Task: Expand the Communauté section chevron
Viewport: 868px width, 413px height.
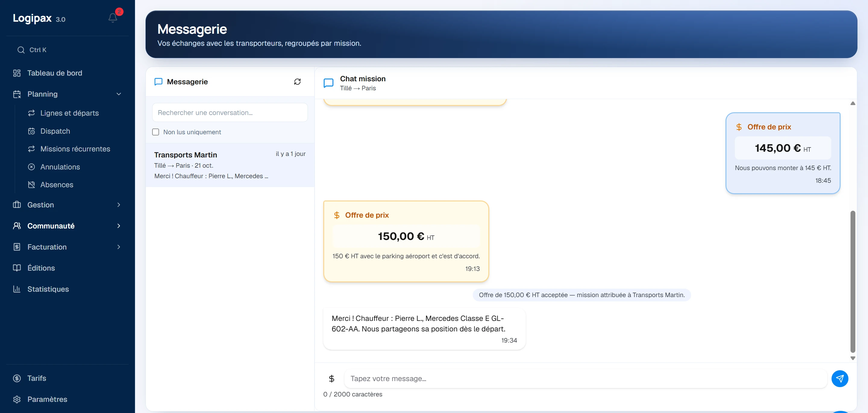Action: click(119, 226)
